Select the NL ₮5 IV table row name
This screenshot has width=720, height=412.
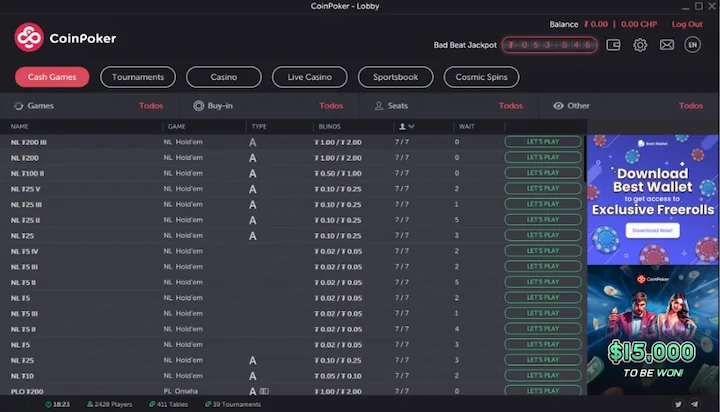pyautogui.click(x=24, y=252)
